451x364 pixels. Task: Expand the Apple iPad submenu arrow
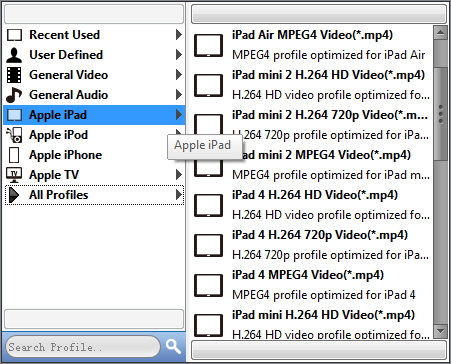tap(179, 115)
